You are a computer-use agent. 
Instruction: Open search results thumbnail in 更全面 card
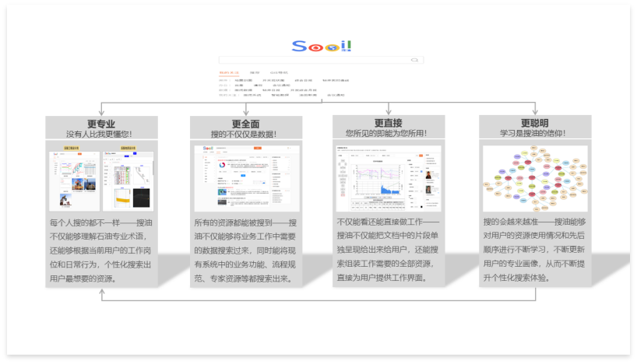[247, 178]
